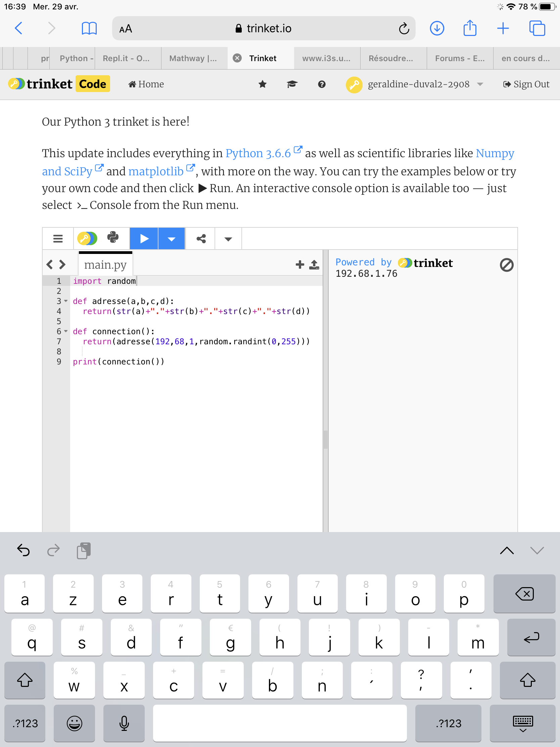The image size is (560, 747).
Task: Open the trinket hamburger menu
Action: [58, 239]
